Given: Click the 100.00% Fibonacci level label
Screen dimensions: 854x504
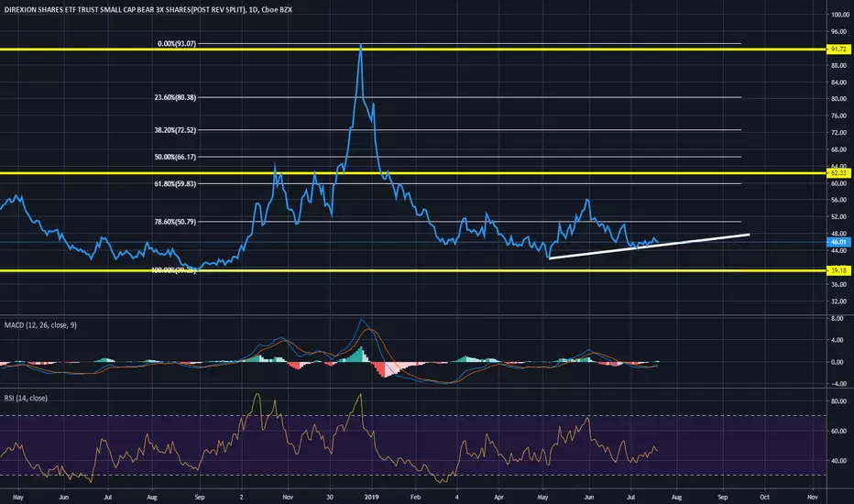Looking at the screenshot, I should [x=173, y=269].
